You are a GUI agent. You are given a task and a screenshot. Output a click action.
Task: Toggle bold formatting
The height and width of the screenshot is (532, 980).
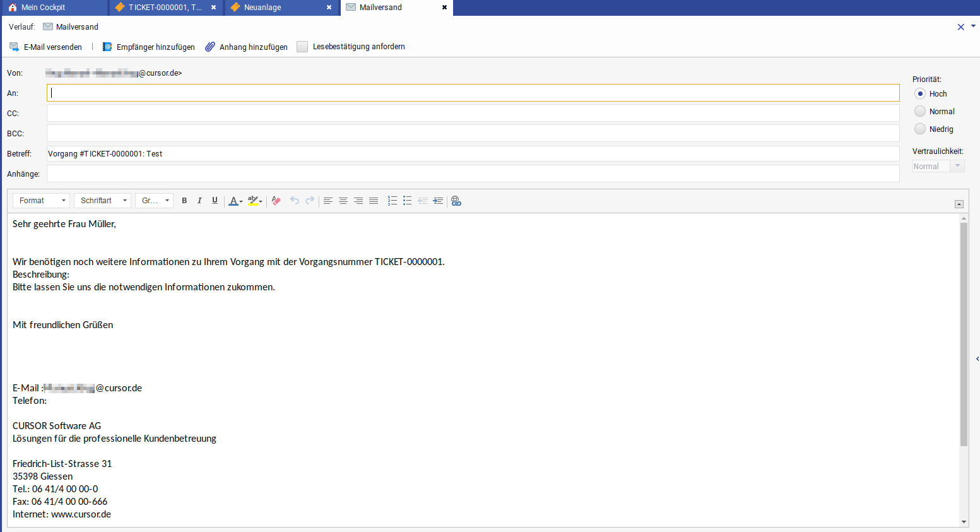[184, 201]
